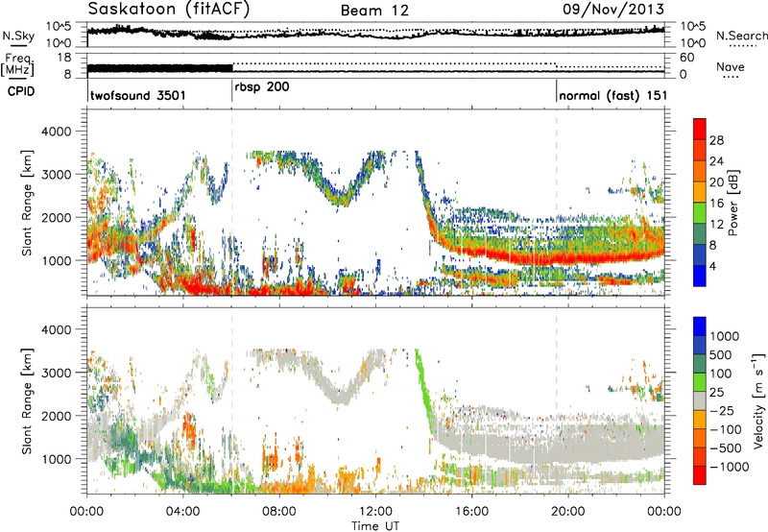Click the "60" tick on the Nave axis

click(x=687, y=58)
